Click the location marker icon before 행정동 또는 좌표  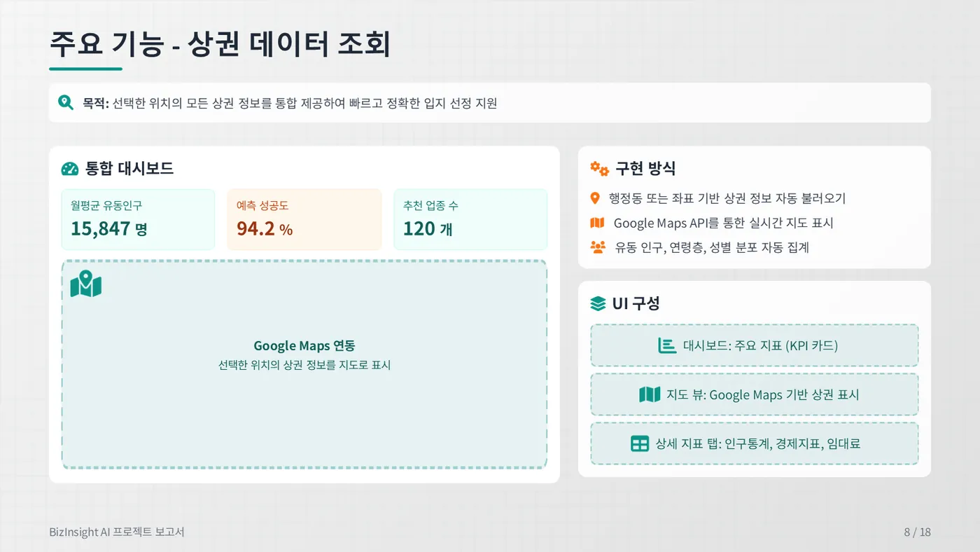pos(595,198)
